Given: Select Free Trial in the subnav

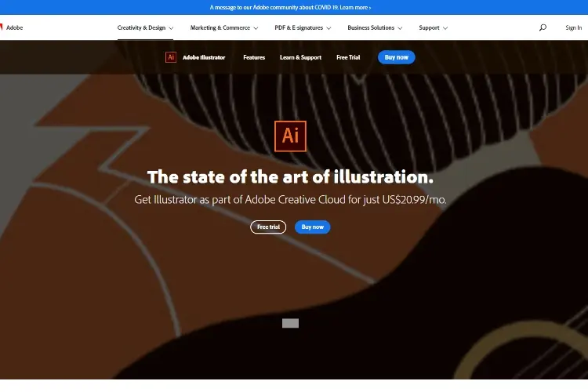Looking at the screenshot, I should coord(348,57).
